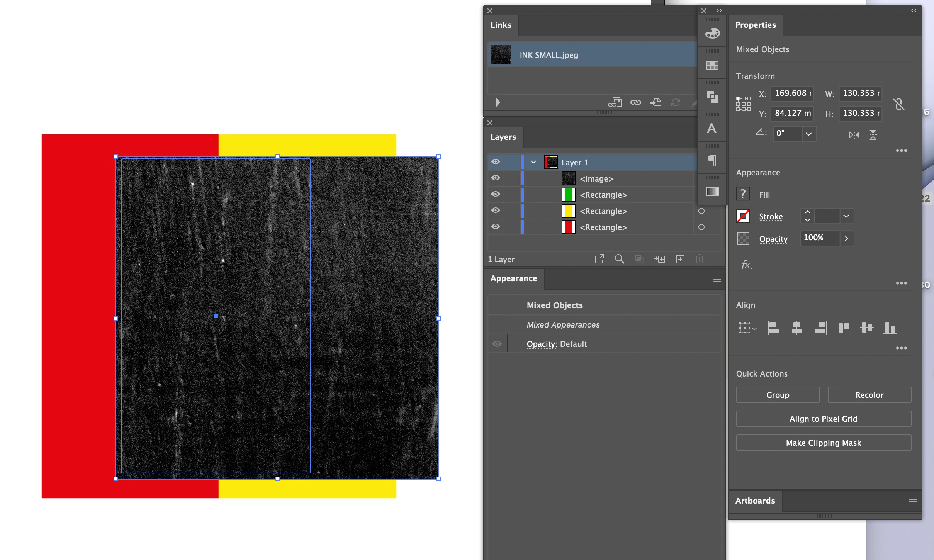Hide the Image sublayer with the eye icon
Screen dimensions: 934x560
point(496,178)
